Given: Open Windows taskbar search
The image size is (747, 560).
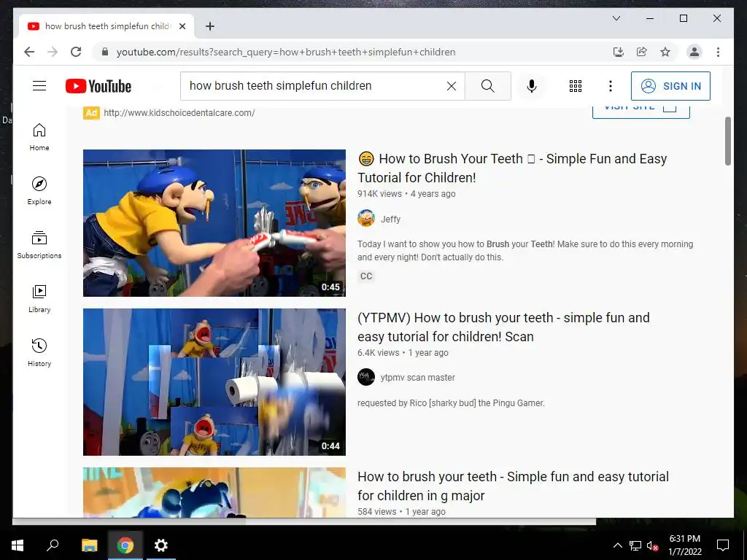Looking at the screenshot, I should tap(53, 545).
